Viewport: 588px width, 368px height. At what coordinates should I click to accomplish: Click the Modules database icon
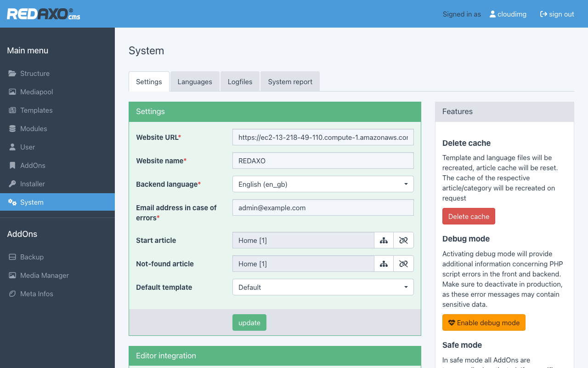(x=12, y=129)
